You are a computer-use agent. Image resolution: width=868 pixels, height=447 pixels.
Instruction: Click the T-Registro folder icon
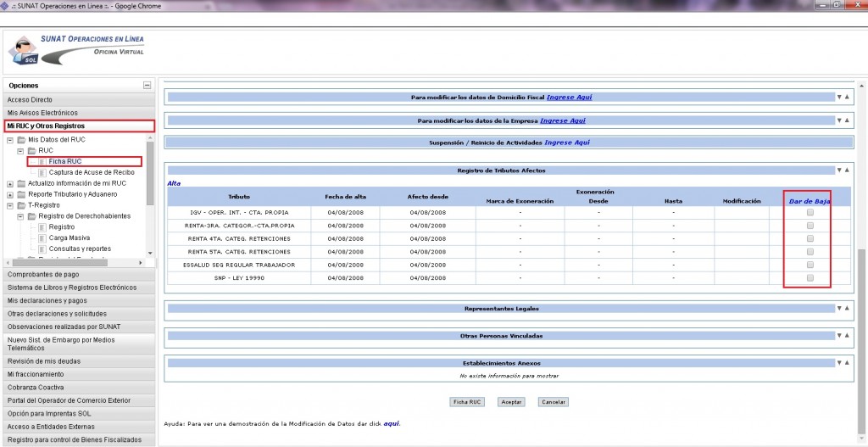click(x=21, y=205)
